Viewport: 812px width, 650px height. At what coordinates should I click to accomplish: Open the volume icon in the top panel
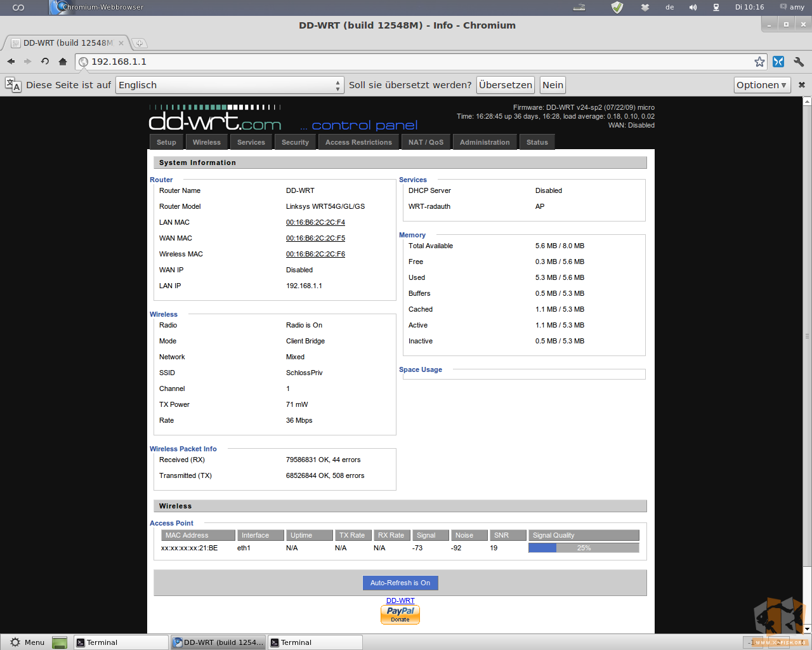(x=693, y=7)
